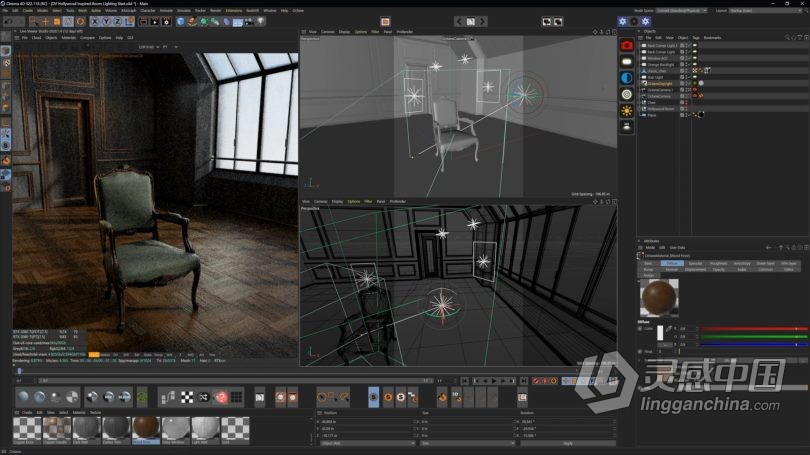This screenshot has width=810, height=455.
Task: Switch to the Diffuse tab in Attributes
Action: click(672, 263)
